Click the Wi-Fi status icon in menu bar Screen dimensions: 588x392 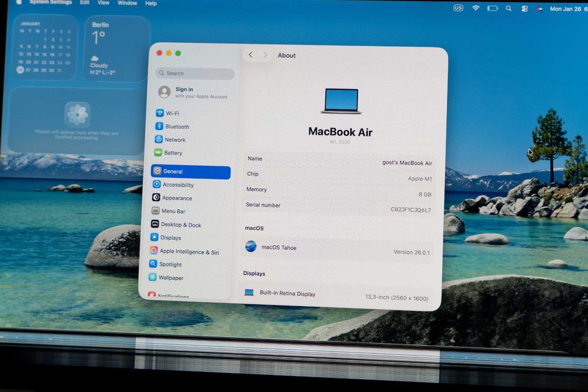pyautogui.click(x=476, y=8)
